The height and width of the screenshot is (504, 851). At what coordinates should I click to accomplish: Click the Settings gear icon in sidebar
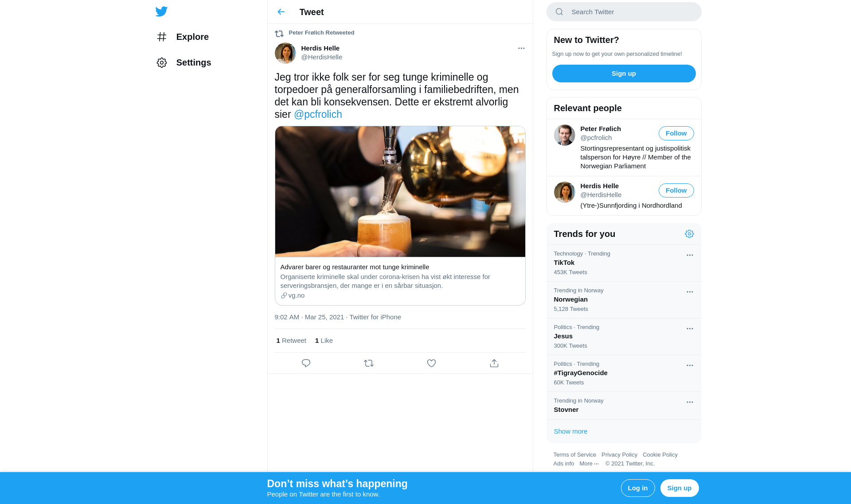coord(162,62)
